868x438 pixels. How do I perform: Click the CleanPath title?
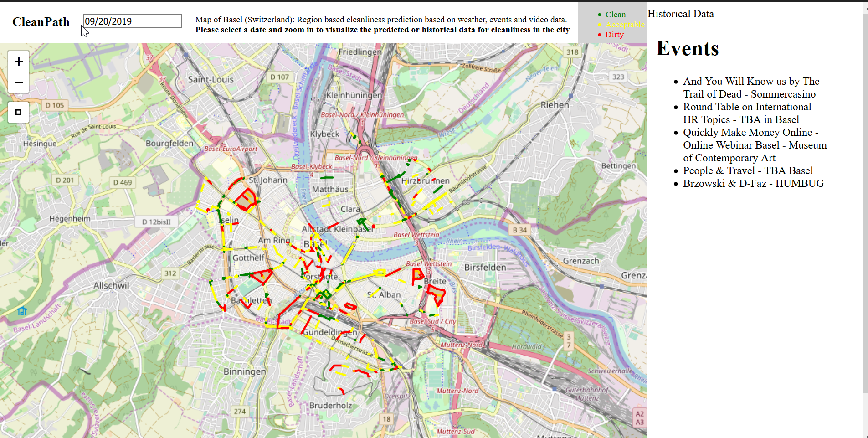click(x=41, y=22)
